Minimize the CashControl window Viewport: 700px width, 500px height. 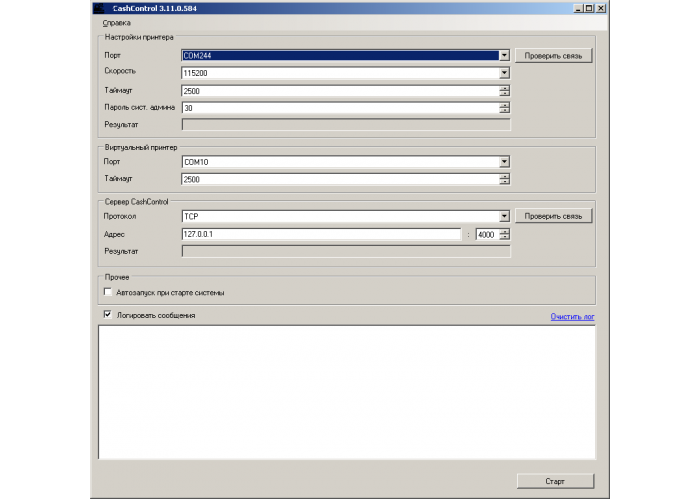click(578, 8)
